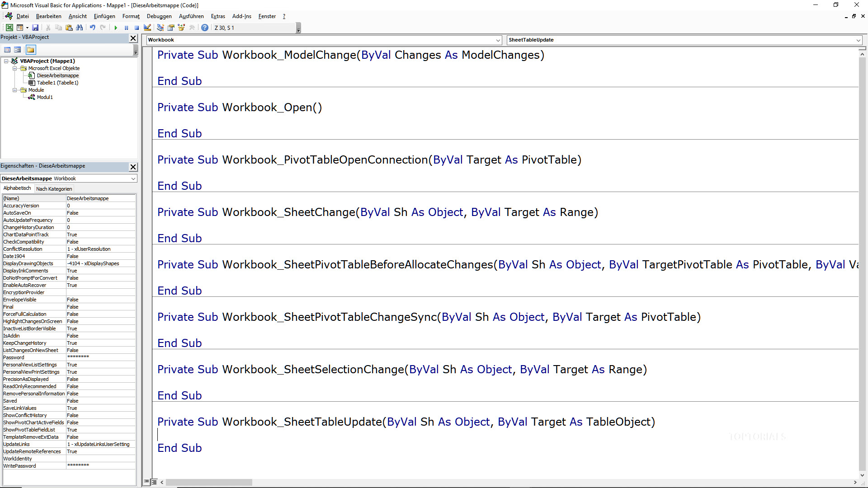Open the Object Browser icon
868x488 pixels.
(x=181, y=28)
